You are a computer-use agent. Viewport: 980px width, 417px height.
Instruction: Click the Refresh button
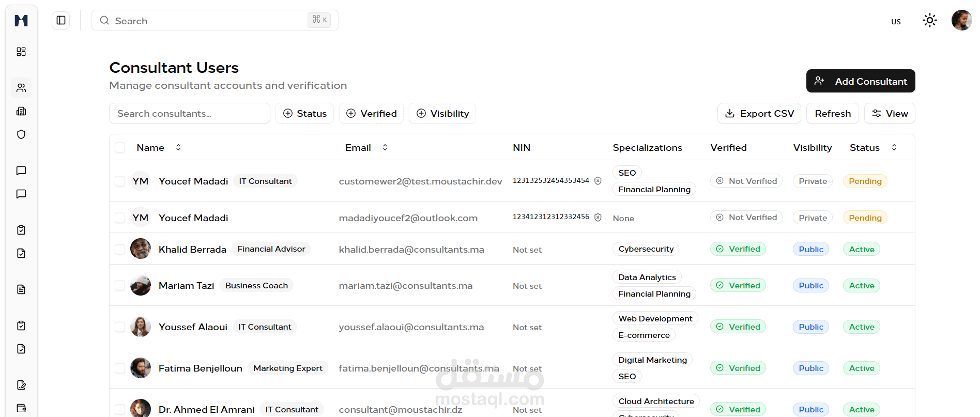point(833,113)
